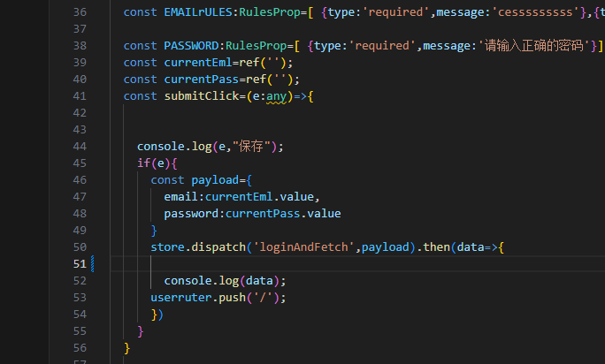Click currentPass declaration on line 40
The width and height of the screenshot is (605, 364).
pyautogui.click(x=202, y=79)
